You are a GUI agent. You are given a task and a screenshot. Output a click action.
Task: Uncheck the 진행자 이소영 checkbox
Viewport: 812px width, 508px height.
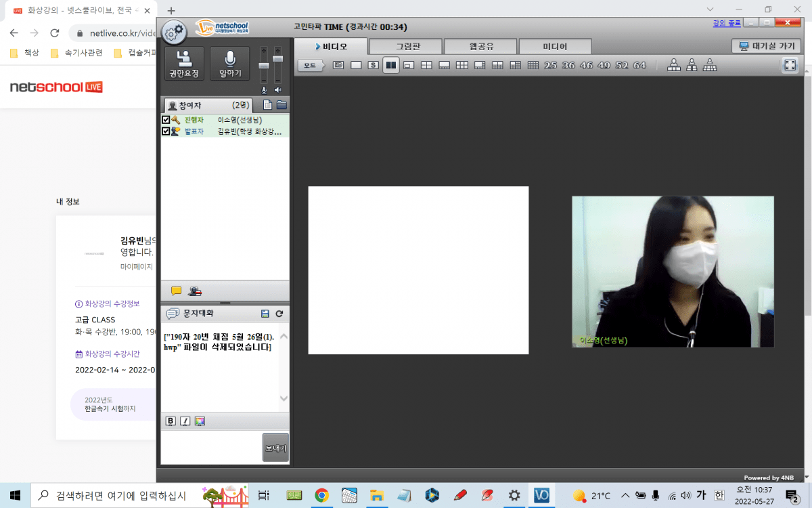[x=166, y=120]
